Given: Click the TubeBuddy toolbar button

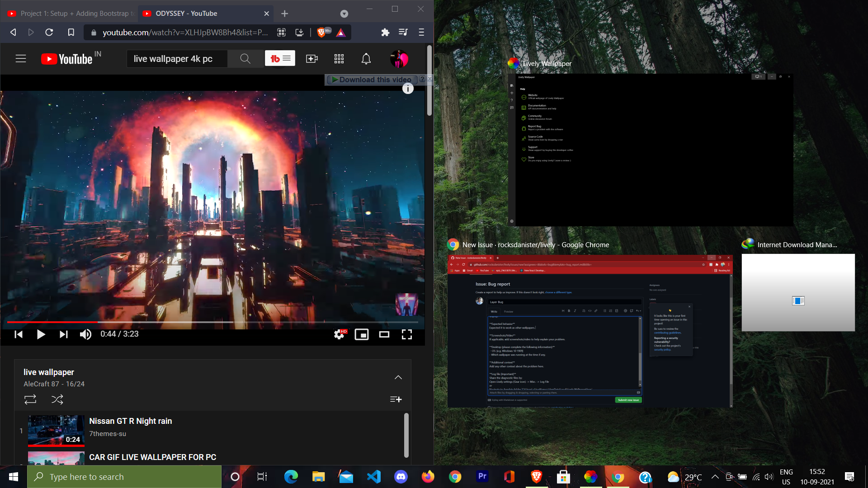Looking at the screenshot, I should [280, 58].
